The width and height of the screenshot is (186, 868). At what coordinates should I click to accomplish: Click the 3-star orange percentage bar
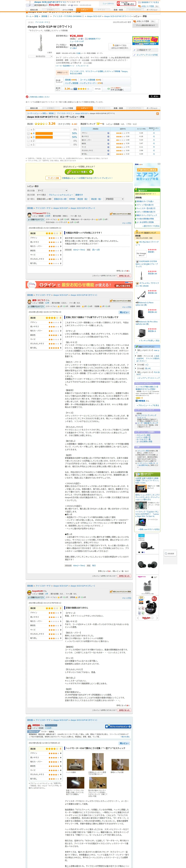[44, 137]
